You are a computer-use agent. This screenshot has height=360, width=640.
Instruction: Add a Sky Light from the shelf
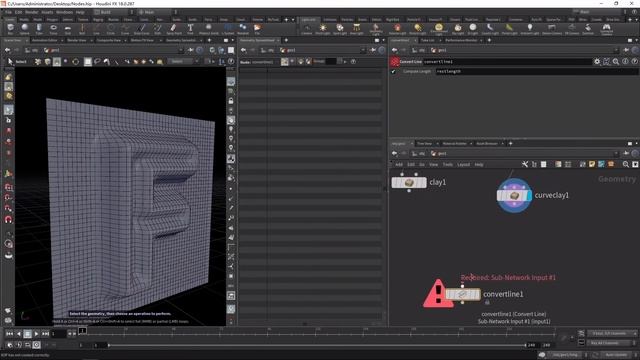(458, 29)
